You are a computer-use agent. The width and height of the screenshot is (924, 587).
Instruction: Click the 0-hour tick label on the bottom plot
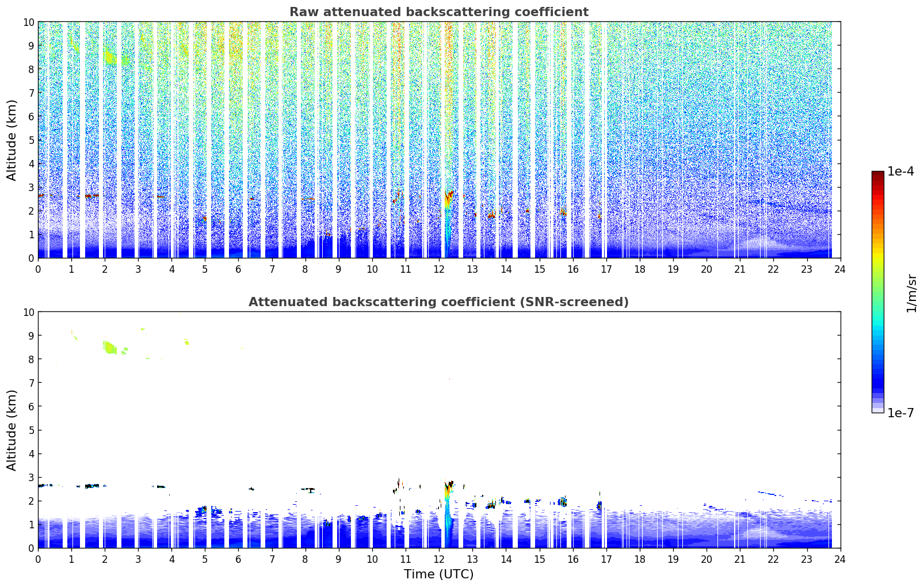(x=39, y=559)
